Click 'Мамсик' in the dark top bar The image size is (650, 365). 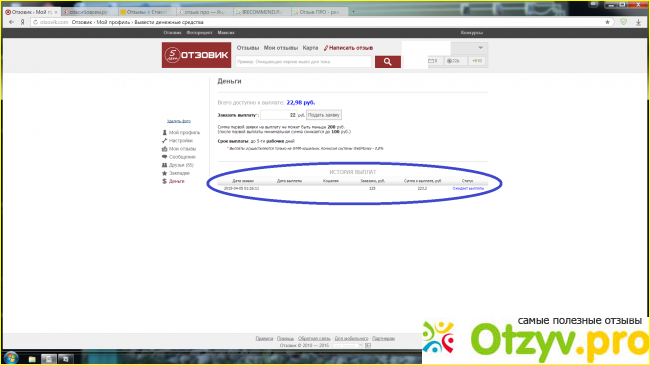(226, 32)
